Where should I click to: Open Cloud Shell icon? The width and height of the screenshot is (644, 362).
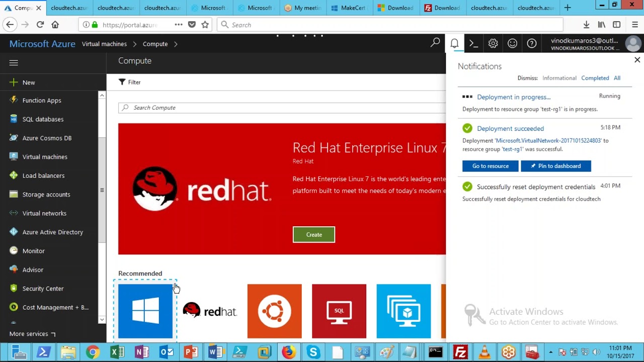pyautogui.click(x=473, y=44)
